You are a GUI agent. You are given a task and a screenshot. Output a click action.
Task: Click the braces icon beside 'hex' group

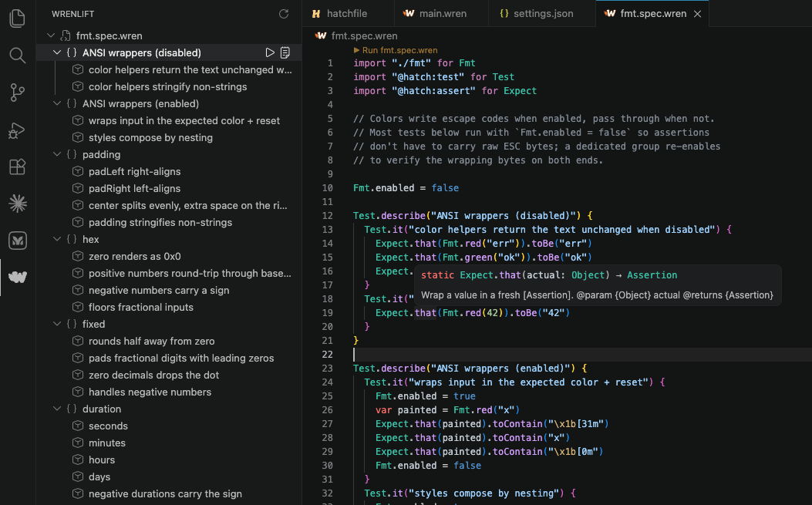click(x=72, y=239)
